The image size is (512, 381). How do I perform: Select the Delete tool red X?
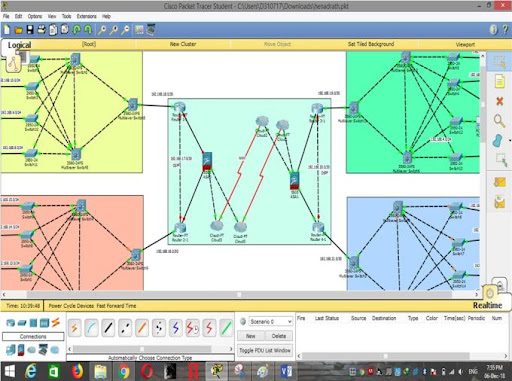(x=499, y=101)
